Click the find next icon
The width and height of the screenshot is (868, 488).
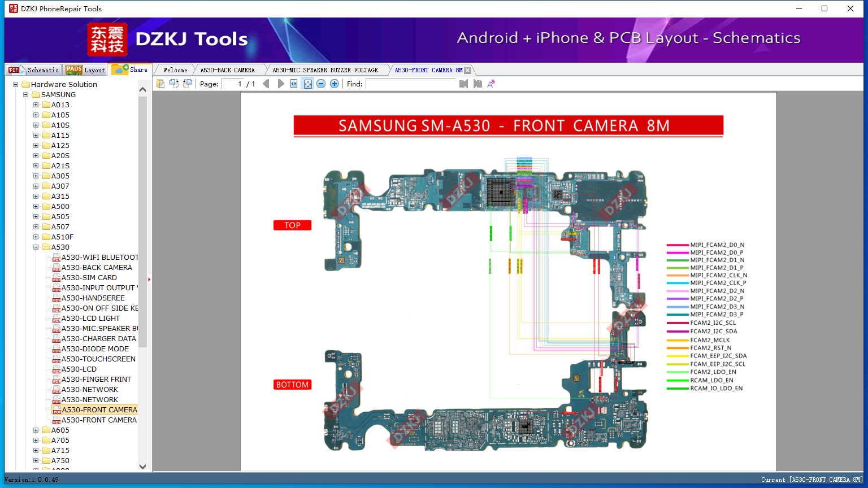click(478, 84)
